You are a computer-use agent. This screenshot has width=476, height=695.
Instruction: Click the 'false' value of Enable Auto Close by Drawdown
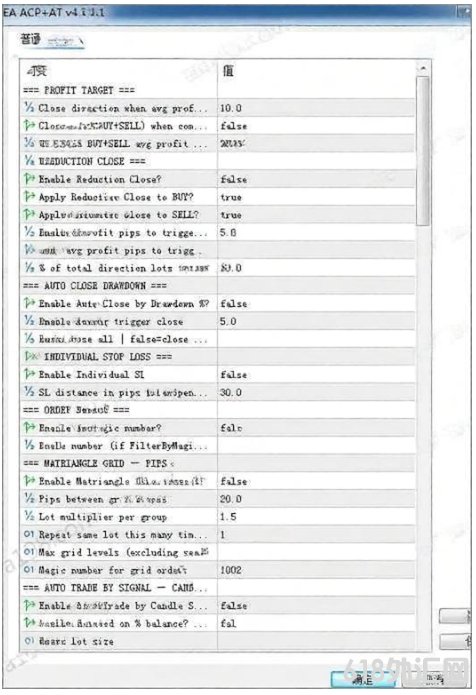click(234, 304)
